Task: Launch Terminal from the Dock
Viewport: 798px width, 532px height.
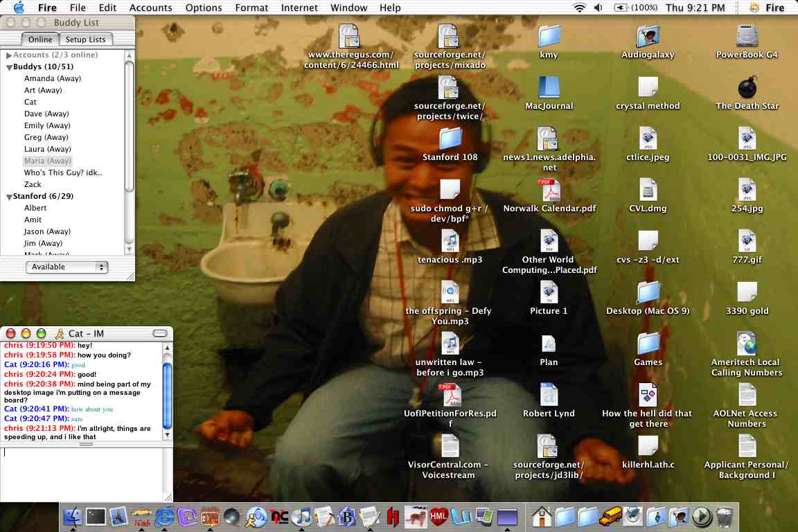Action: tap(95, 517)
